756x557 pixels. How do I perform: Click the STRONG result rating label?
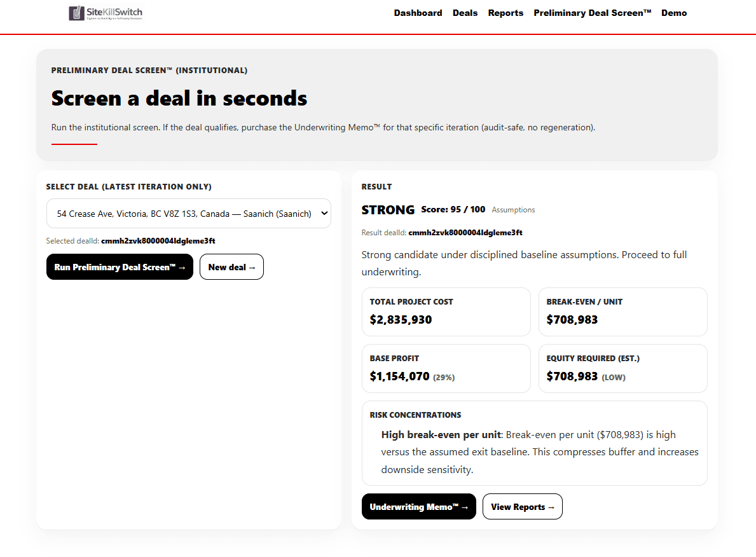click(x=388, y=210)
